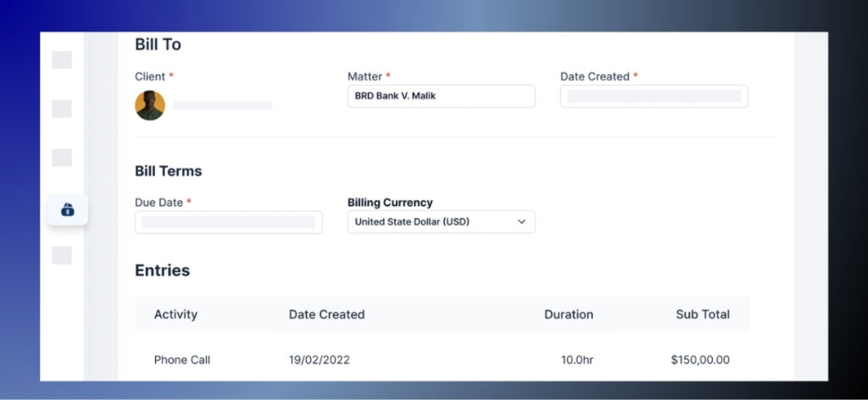Click Date Created column header in Entries table
The width and height of the screenshot is (868, 400).
pos(326,314)
